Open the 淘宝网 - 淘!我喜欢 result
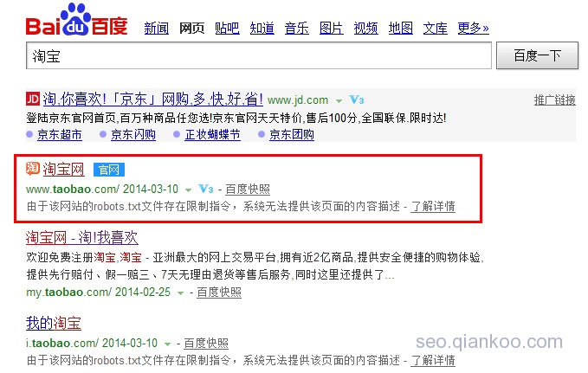 (81, 238)
